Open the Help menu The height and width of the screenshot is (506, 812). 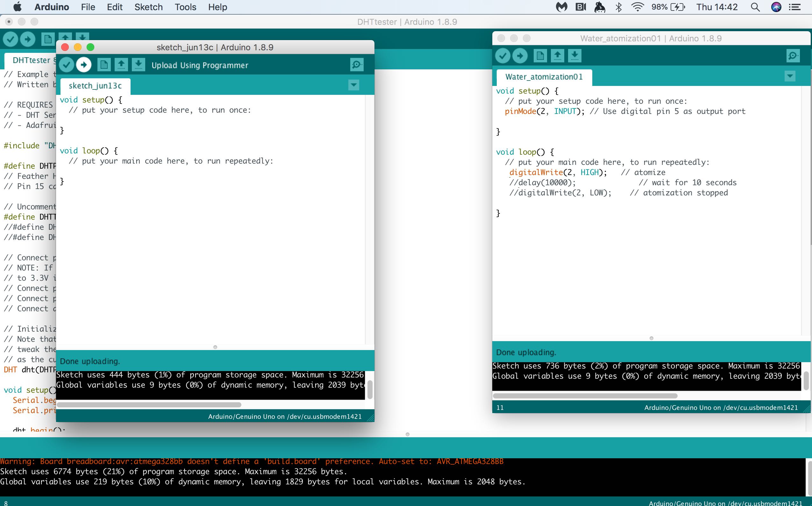tap(217, 7)
